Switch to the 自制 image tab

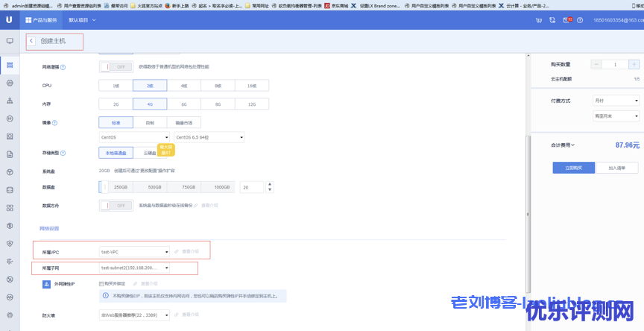coord(150,122)
